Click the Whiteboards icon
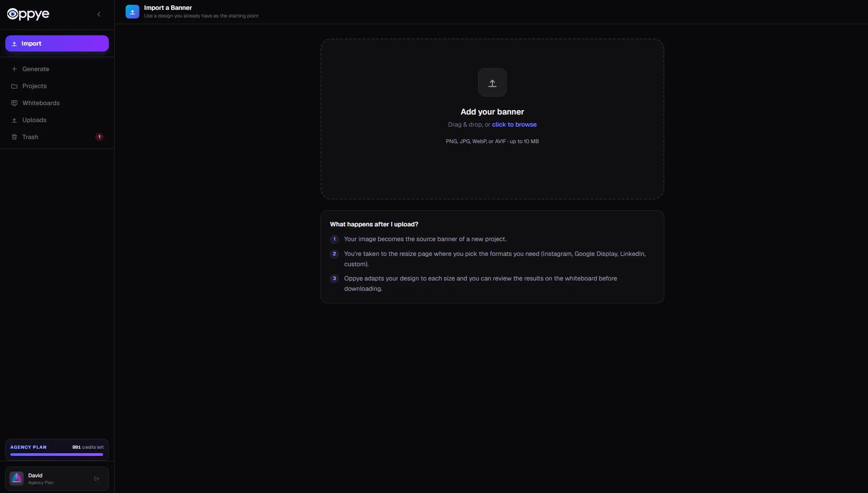Image resolution: width=868 pixels, height=493 pixels. (14, 103)
